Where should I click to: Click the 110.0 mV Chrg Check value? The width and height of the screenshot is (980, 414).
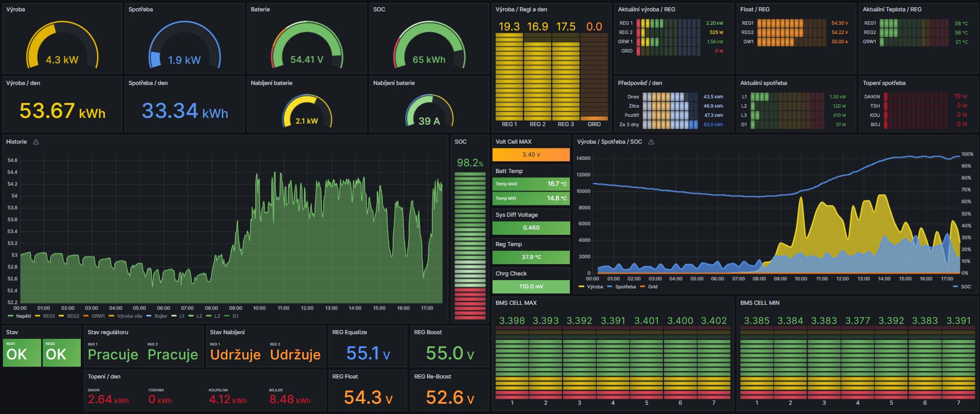531,286
